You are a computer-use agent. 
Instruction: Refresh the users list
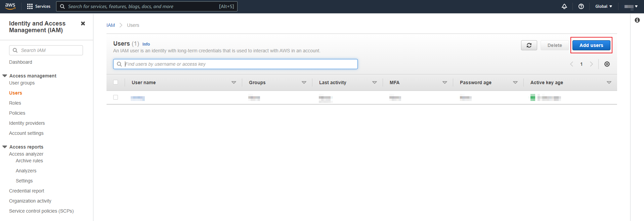point(529,45)
